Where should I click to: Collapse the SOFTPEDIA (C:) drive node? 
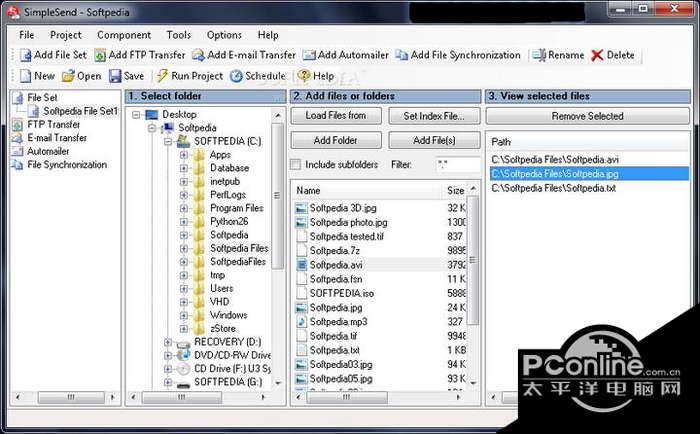[x=168, y=142]
